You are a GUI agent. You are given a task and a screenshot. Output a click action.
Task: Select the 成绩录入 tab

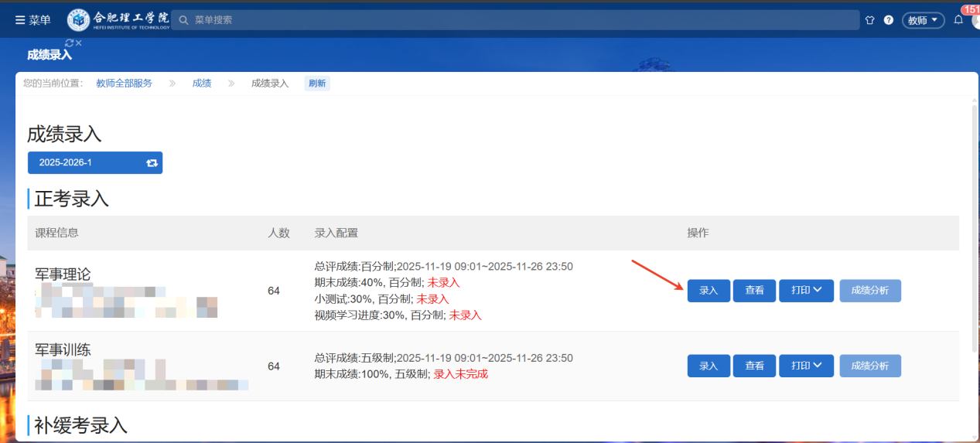tap(50, 55)
